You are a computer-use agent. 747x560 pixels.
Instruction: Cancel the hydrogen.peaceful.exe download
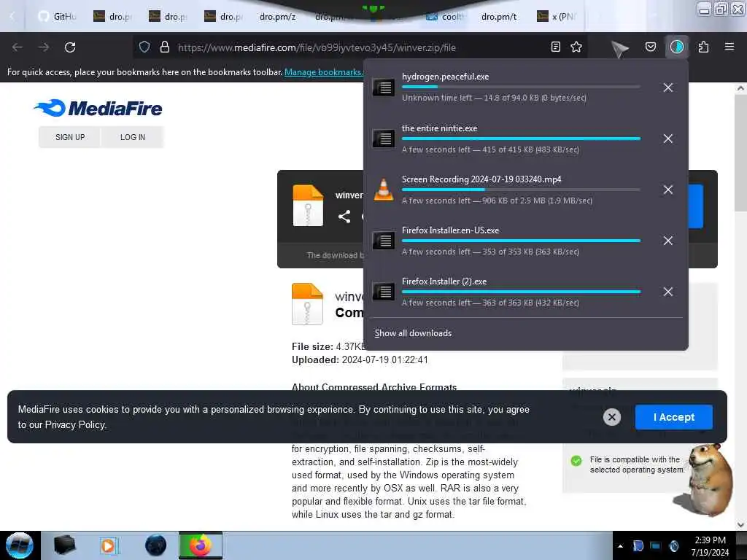[x=668, y=87]
